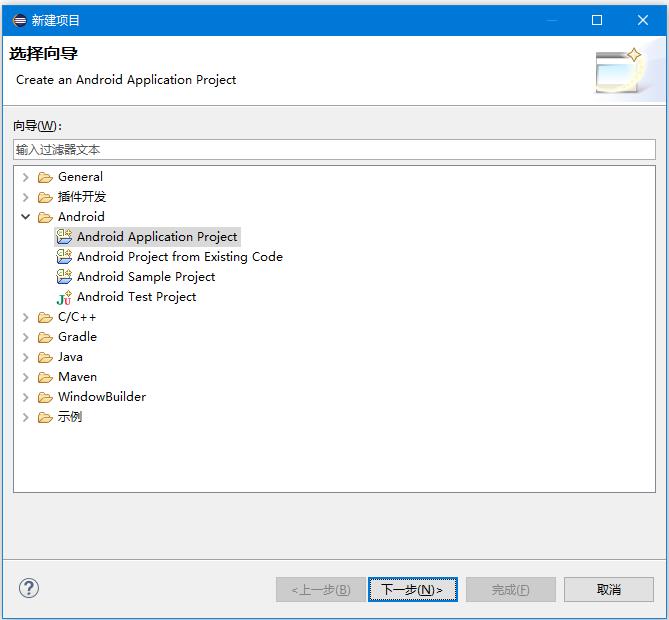Click the Android Sample Project icon
The image size is (669, 620).
coord(64,277)
